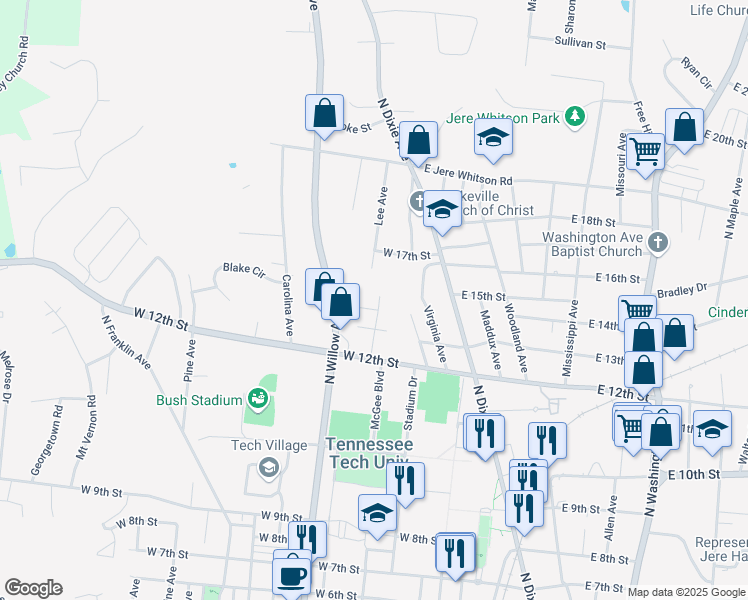Screen dimensions: 748x600
Task: Click the Mt Vernon Rd label
Action: click(x=86, y=427)
